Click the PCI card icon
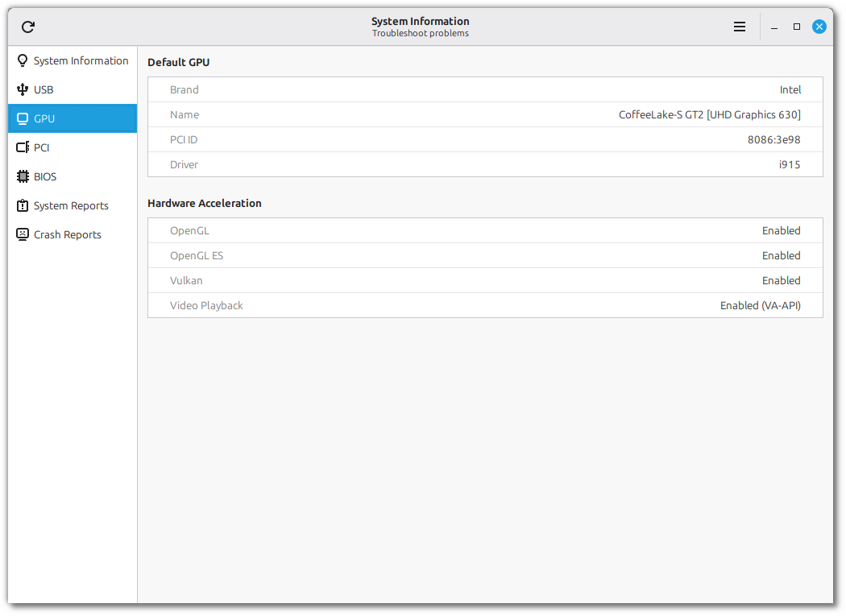 tap(23, 147)
